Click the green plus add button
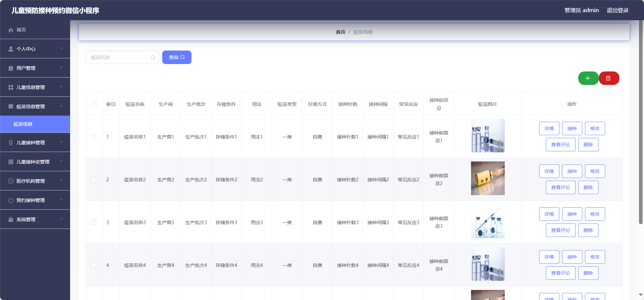The image size is (644, 300). point(588,78)
